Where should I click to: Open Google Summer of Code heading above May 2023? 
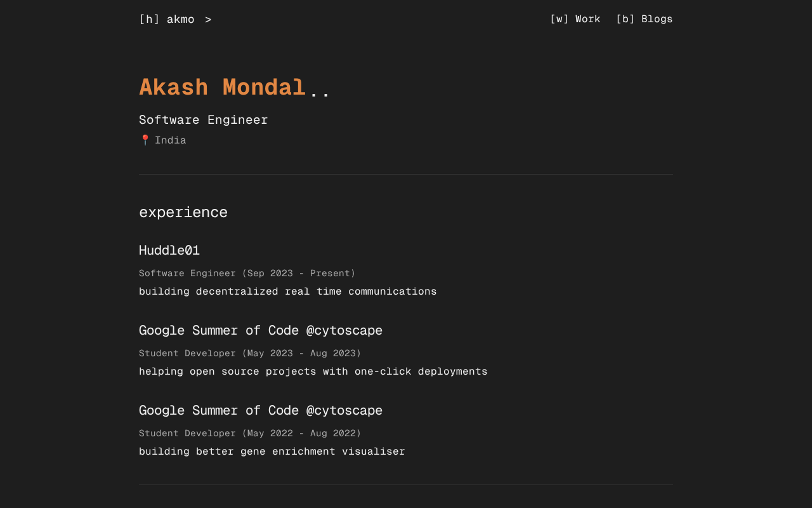[x=260, y=331]
